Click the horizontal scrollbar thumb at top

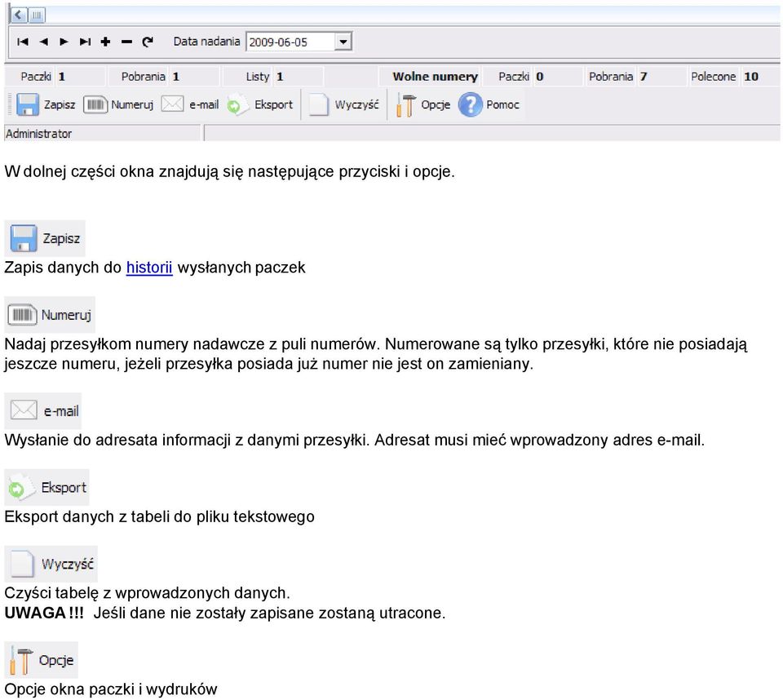36,16
